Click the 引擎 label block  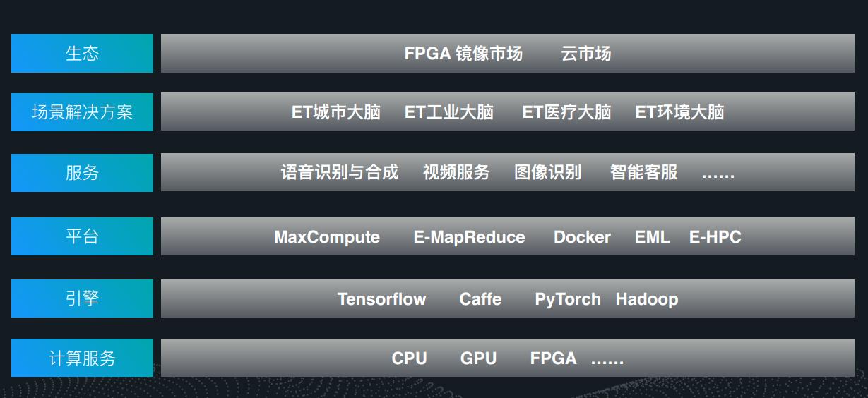pyautogui.click(x=82, y=298)
